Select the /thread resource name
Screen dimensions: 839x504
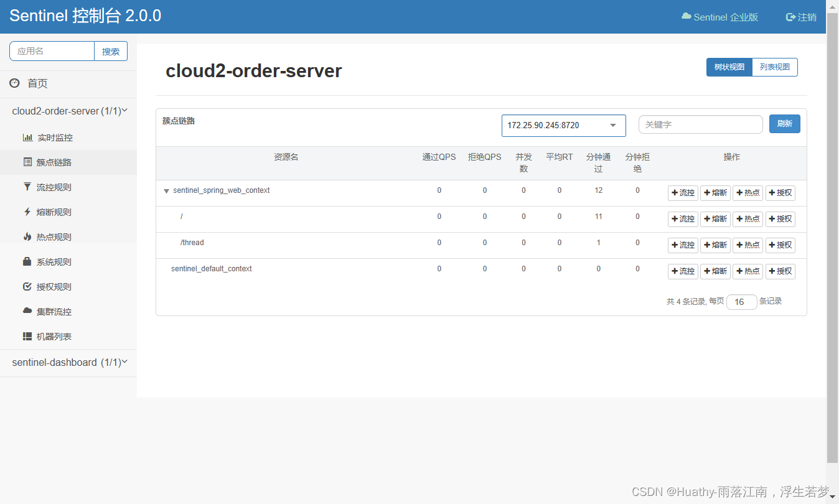click(x=192, y=243)
